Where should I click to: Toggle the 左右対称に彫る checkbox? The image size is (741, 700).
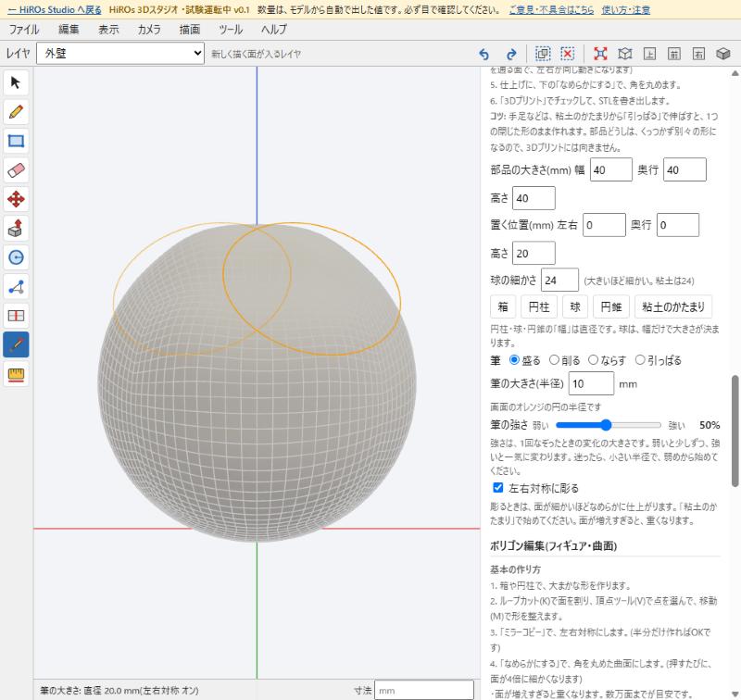click(498, 487)
